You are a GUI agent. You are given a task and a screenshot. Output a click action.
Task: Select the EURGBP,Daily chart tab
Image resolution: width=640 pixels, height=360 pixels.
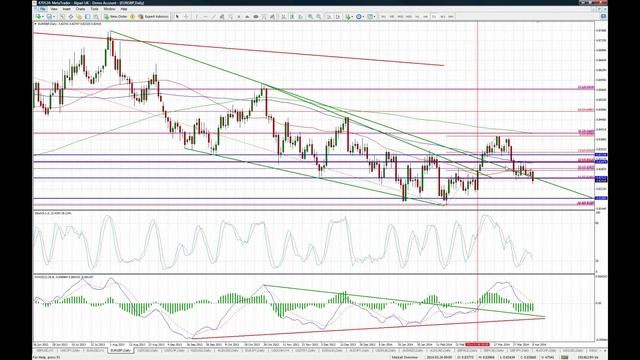pos(120,351)
